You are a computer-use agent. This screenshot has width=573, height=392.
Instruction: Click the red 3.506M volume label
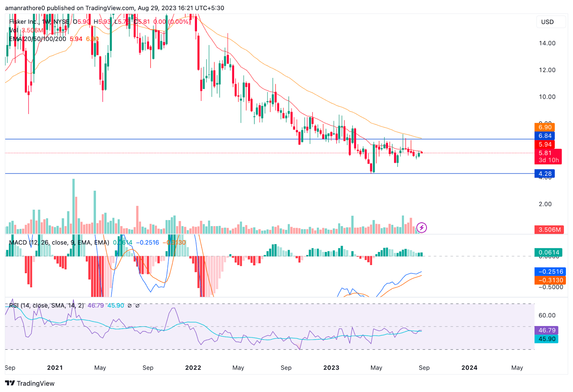[549, 229]
